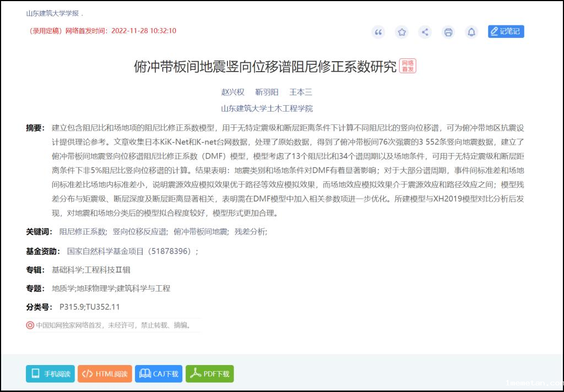Click the printer icon
The height and width of the screenshot is (392, 564).
448,32
